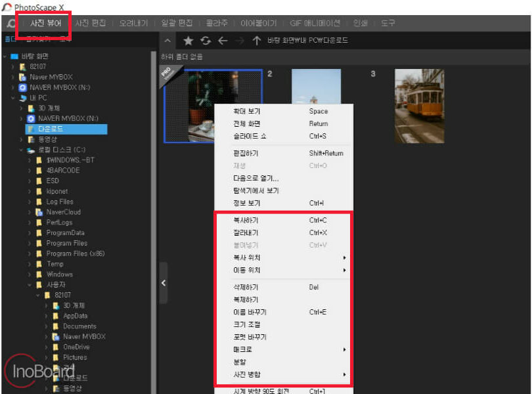Go up one folder with the up arrow

[x=257, y=41]
